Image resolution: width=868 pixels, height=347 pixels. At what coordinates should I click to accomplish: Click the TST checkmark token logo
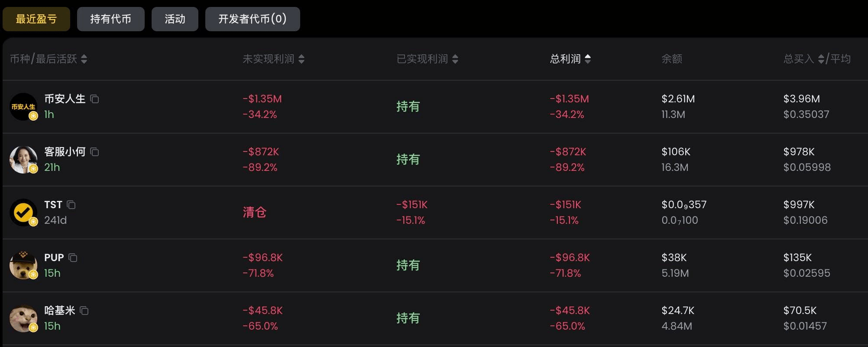(23, 213)
